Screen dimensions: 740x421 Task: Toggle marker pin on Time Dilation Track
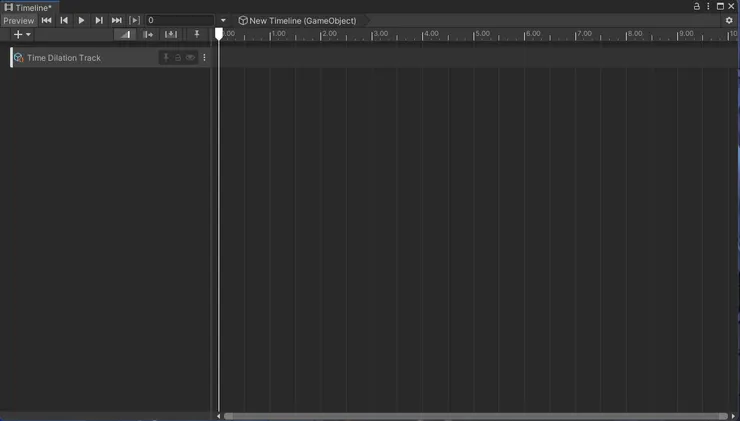tap(166, 58)
